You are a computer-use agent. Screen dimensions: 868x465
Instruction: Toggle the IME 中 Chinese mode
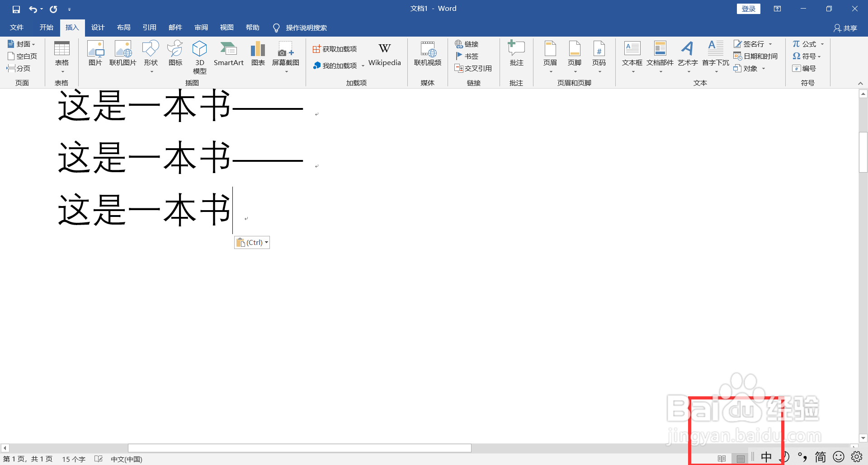click(766, 457)
